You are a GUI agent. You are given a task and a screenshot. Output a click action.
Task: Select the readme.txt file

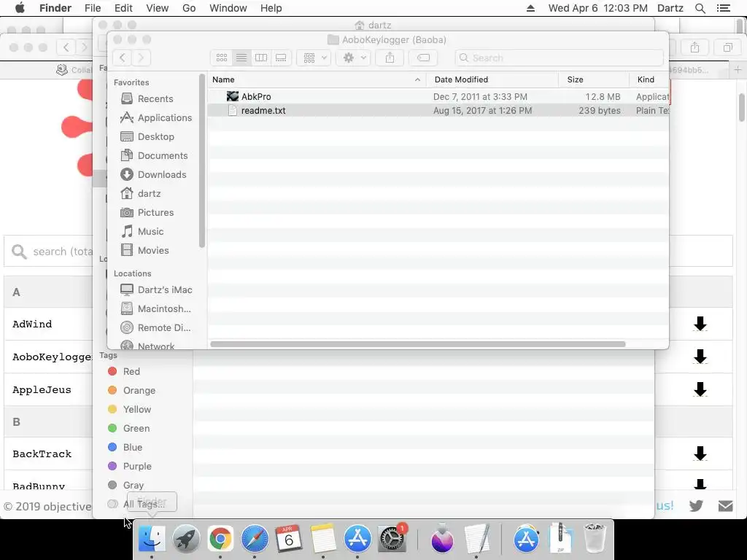[438, 111]
